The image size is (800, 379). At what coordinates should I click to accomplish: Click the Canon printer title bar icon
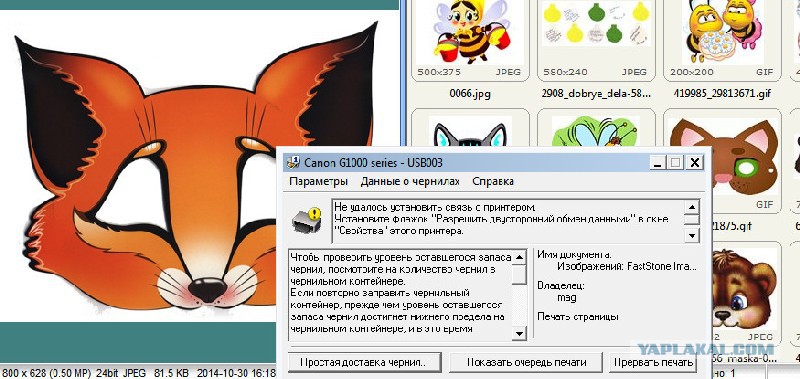coord(293,163)
